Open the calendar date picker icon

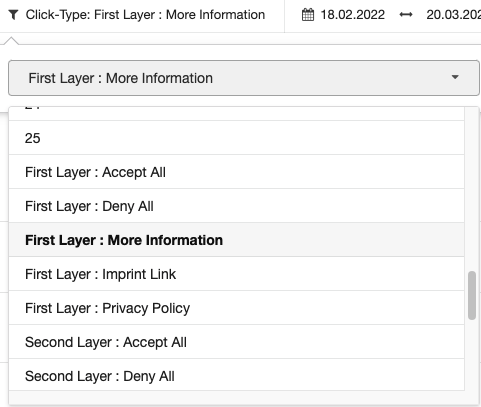tap(308, 15)
